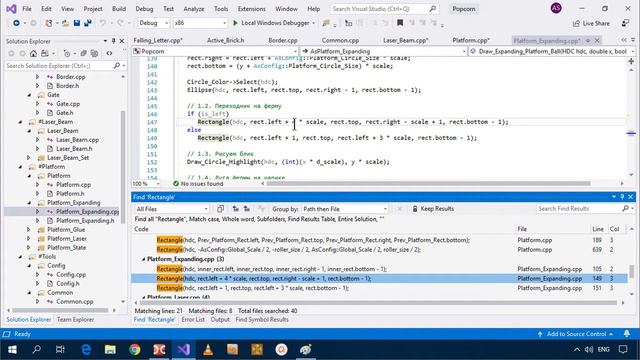Open the Analyze menu
The image size is (640, 360).
pyautogui.click(x=193, y=9)
